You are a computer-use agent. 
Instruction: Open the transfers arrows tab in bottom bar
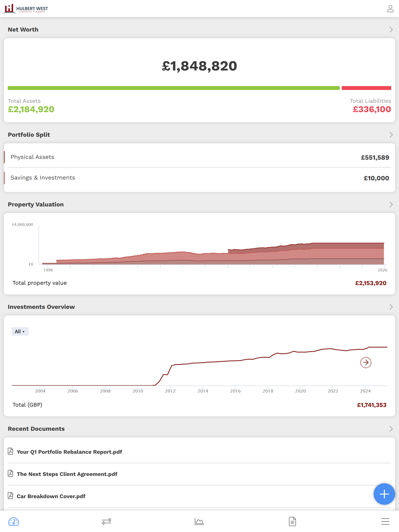click(x=107, y=521)
